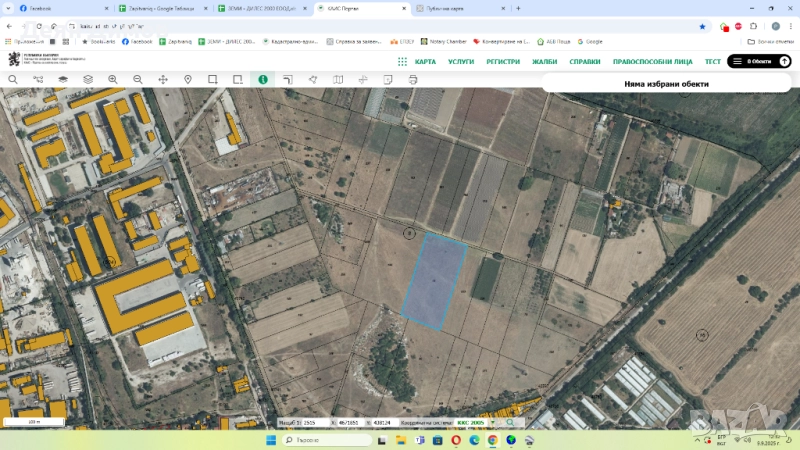
Task: Zoom in using the plus magnifier tool
Action: pyautogui.click(x=113, y=79)
